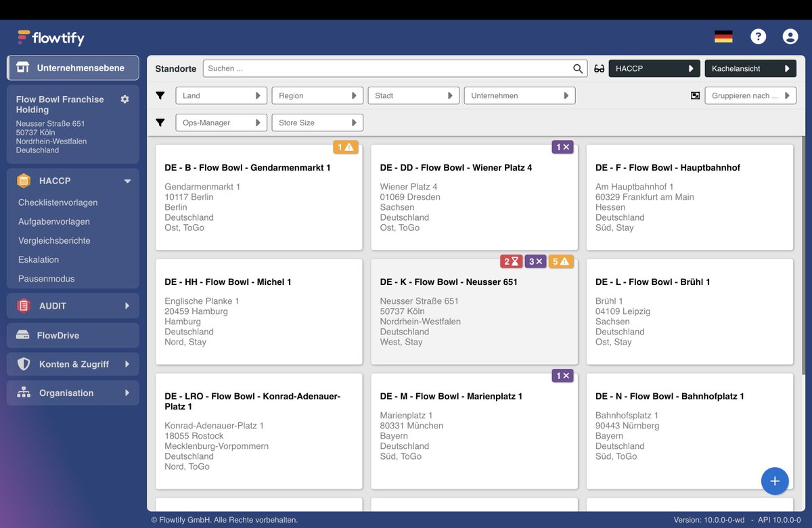Viewport: 812px width, 528px height.
Task: Click purple badge on Wiener Platz 4 card
Action: click(562, 147)
